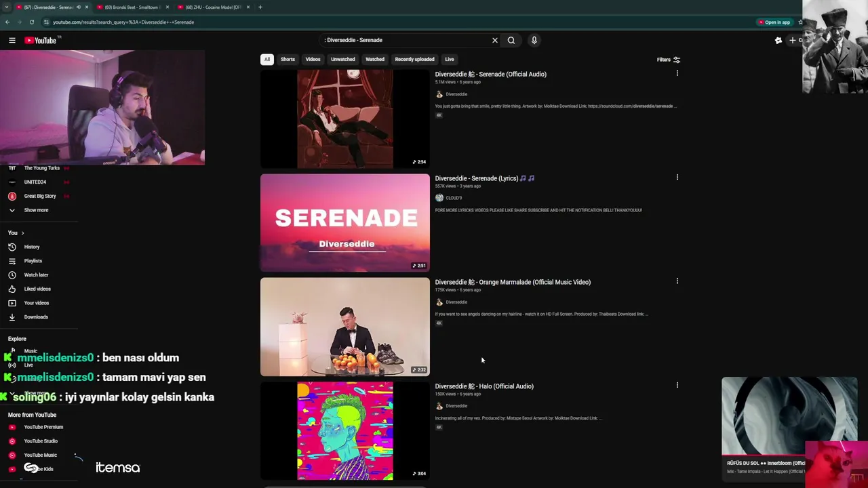Image resolution: width=868 pixels, height=488 pixels.
Task: Open Watch later from the sidebar
Action: coord(37,275)
